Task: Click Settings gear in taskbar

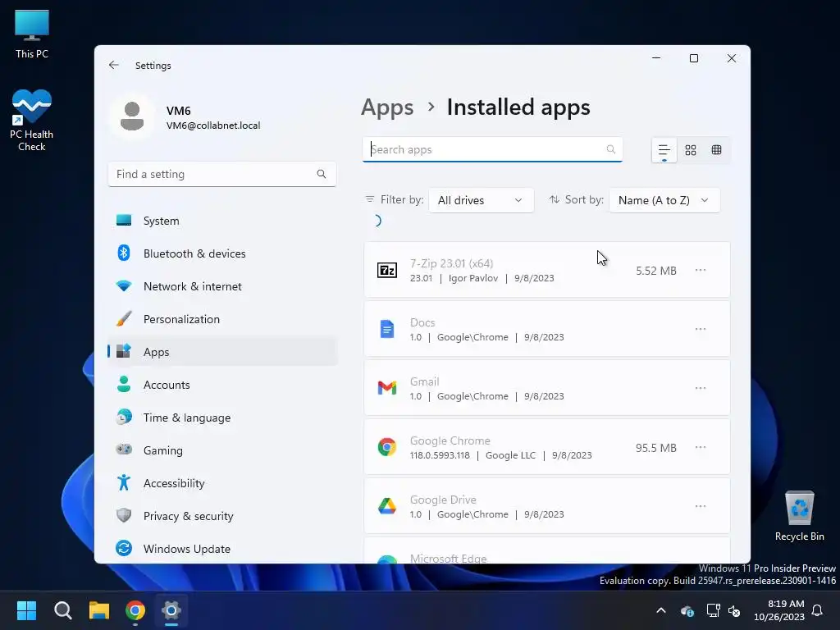Action: click(171, 610)
